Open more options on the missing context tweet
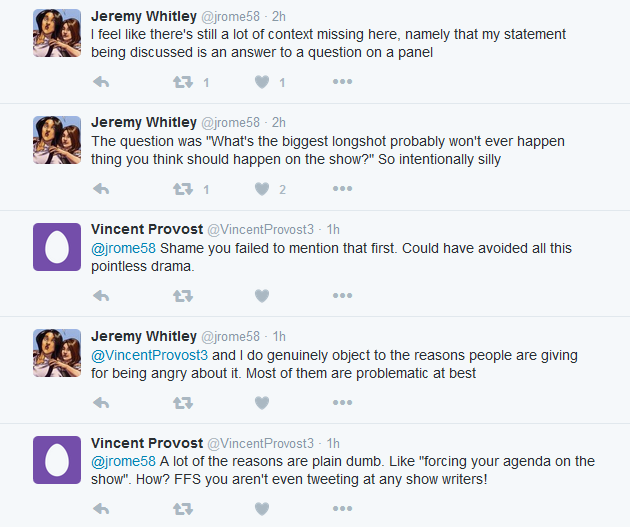This screenshot has width=630, height=527. (x=342, y=82)
